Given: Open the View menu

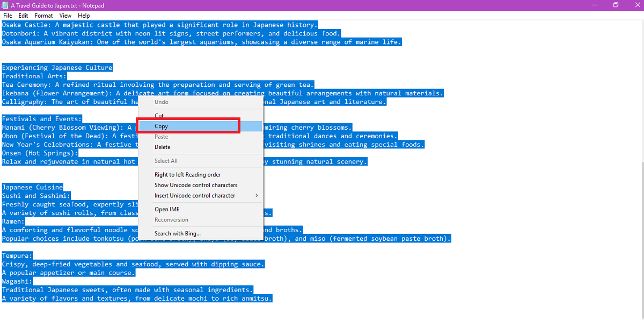Looking at the screenshot, I should 65,16.
